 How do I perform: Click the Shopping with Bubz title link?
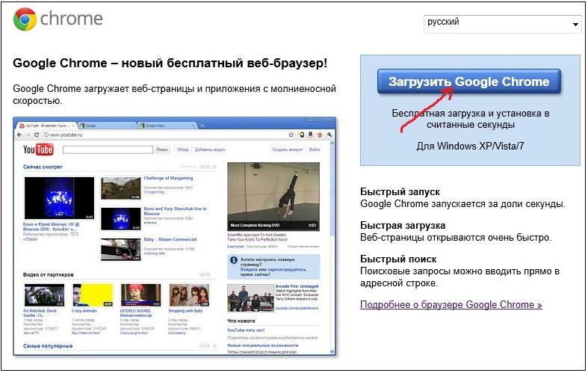point(185,311)
